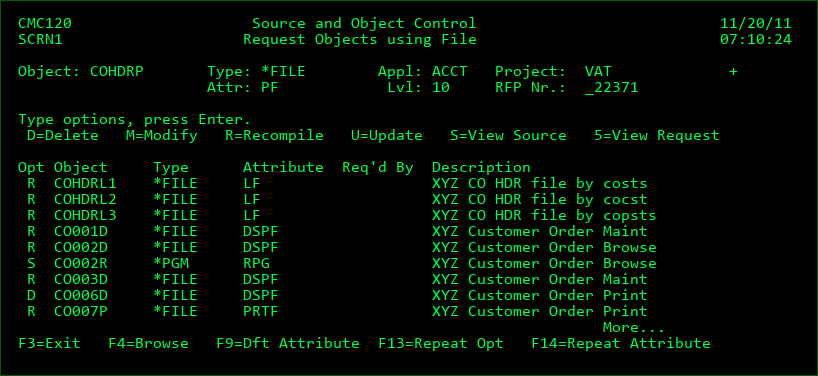Click the S=View Source option legend
The height and width of the screenshot is (376, 818).
coord(509,136)
